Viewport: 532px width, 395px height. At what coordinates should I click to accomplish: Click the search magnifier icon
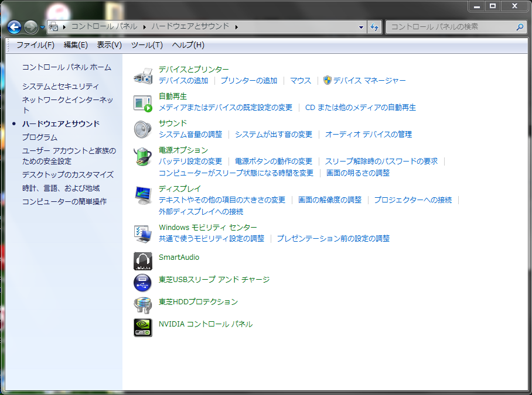click(x=520, y=27)
